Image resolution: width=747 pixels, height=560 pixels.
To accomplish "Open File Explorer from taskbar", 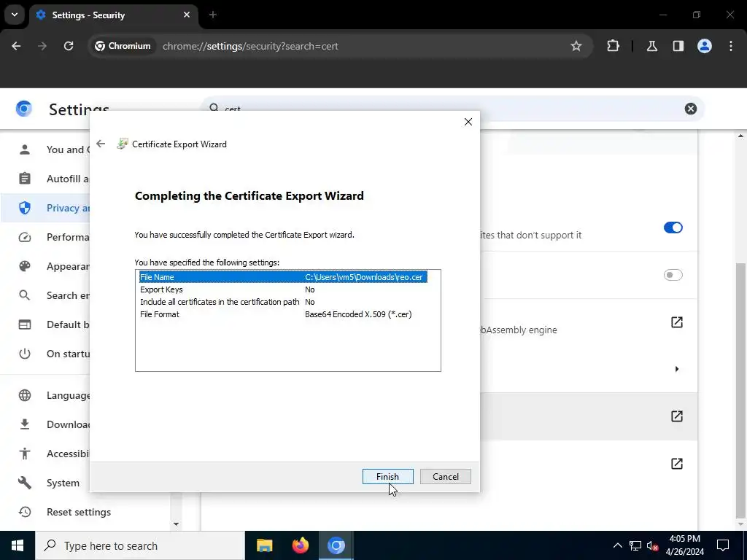I will click(x=264, y=545).
